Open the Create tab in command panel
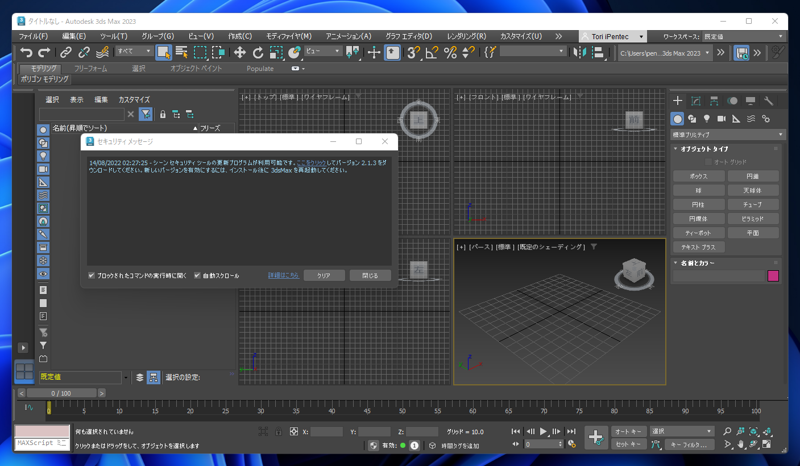Viewport: 800px width, 466px height. click(x=677, y=101)
